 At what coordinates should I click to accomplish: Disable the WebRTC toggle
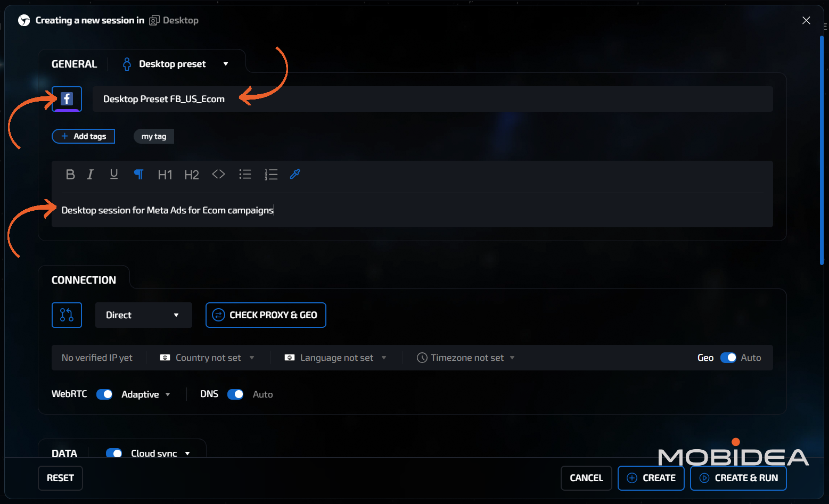(104, 394)
